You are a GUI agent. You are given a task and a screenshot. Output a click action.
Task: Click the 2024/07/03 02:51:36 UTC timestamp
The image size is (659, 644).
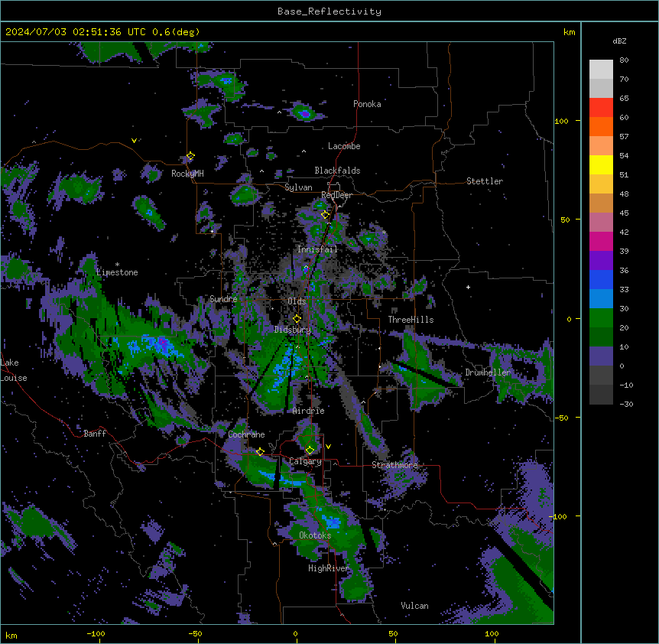tap(76, 32)
